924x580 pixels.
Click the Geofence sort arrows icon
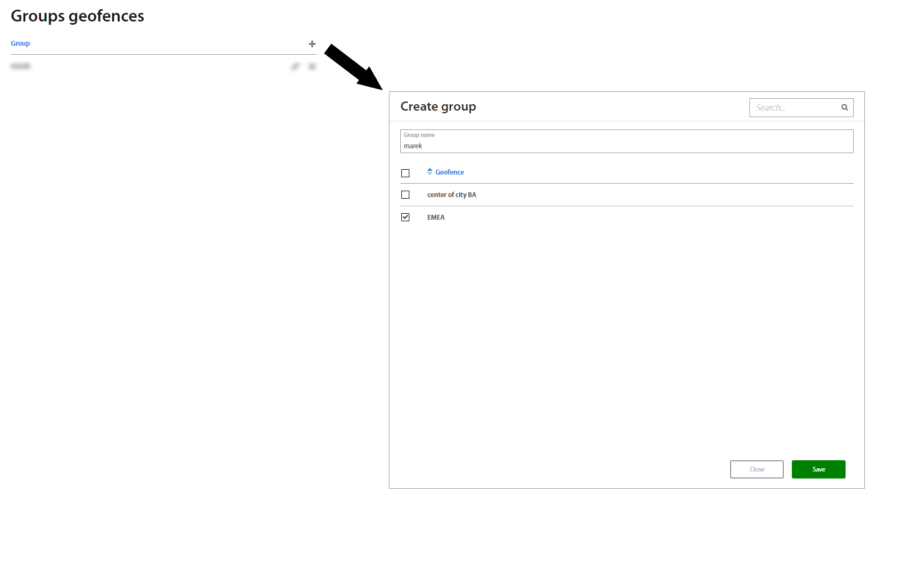click(x=430, y=172)
